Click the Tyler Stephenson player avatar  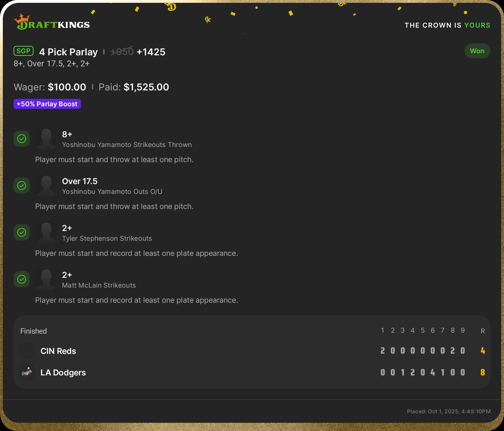(x=46, y=233)
